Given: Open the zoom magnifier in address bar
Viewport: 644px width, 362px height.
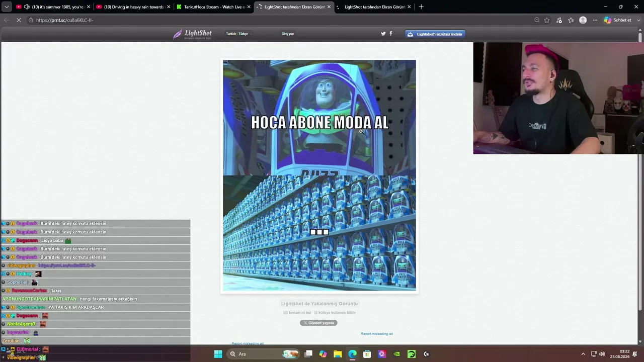Looking at the screenshot, I should click(x=537, y=20).
